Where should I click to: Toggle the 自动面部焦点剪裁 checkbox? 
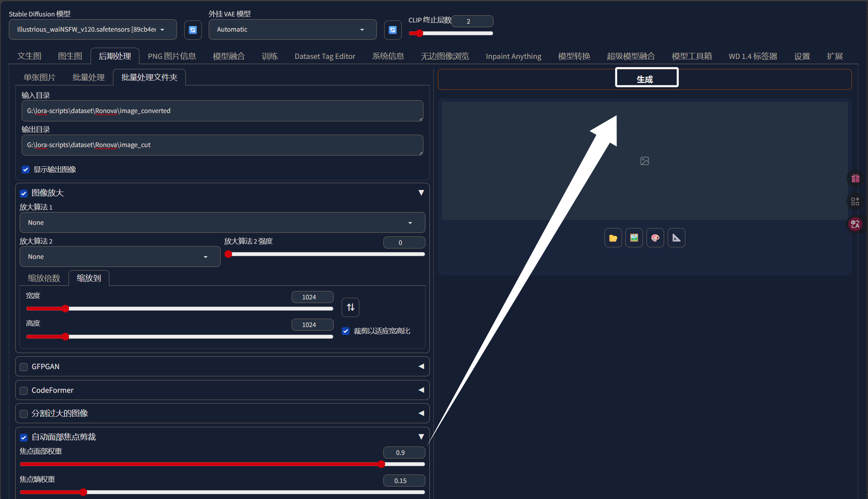tap(24, 438)
